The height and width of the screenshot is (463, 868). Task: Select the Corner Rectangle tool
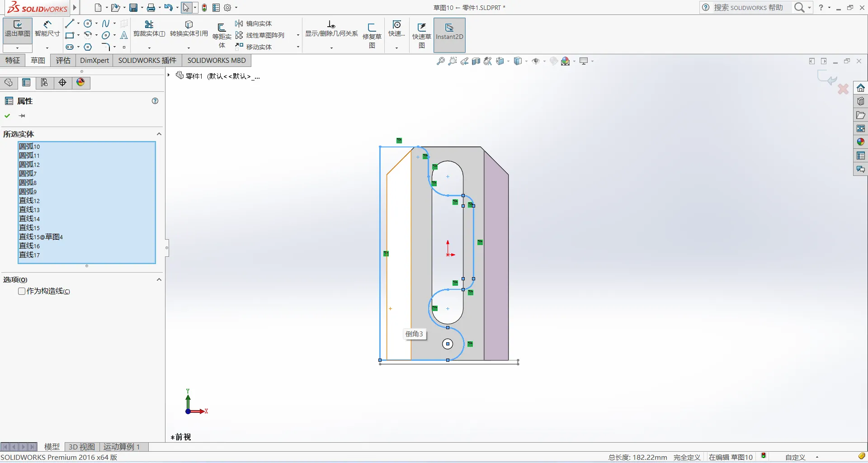click(69, 35)
